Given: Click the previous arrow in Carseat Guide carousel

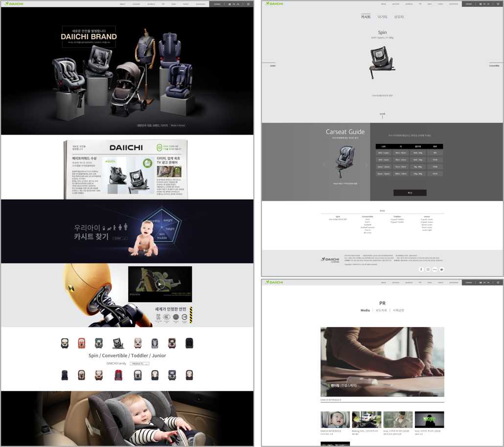Looking at the screenshot, I should pyautogui.click(x=324, y=165).
